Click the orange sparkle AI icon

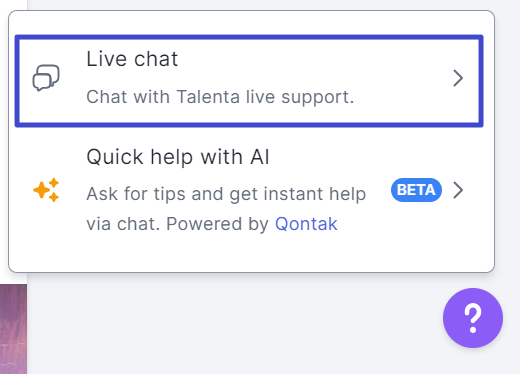[46, 190]
